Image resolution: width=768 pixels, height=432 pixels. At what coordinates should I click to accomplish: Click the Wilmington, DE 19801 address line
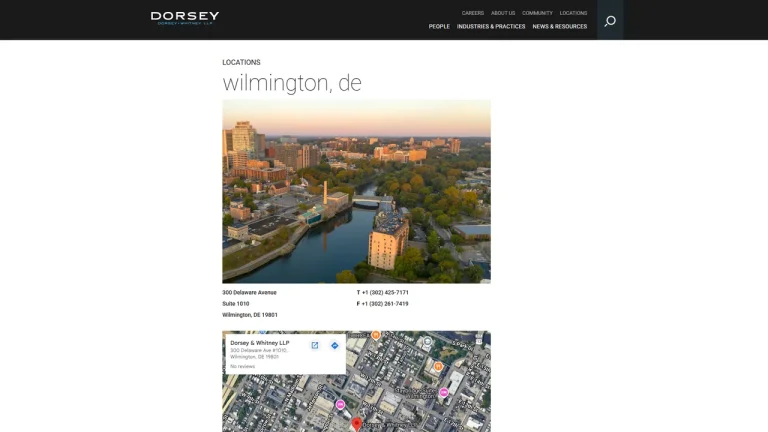[250, 315]
